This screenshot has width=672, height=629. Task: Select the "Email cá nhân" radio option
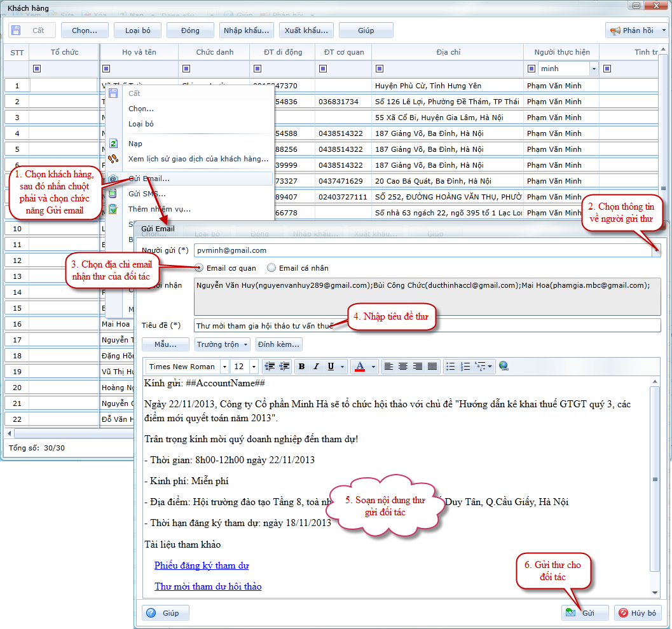coord(271,268)
